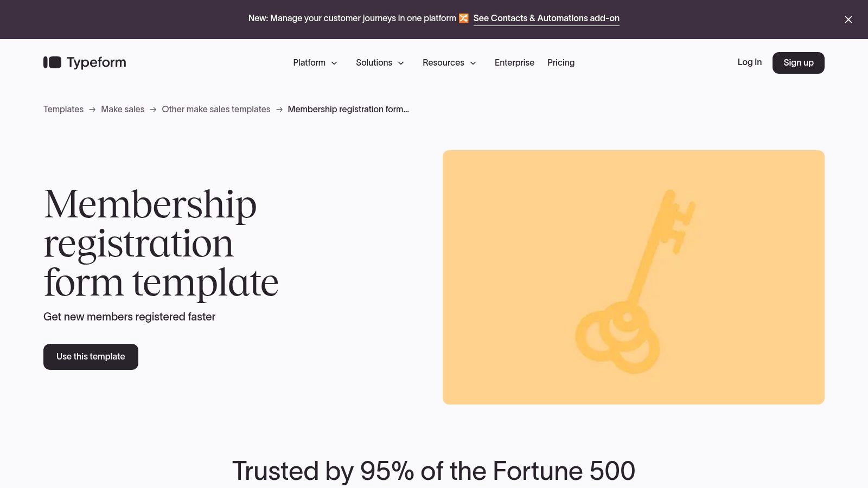Click the arrow after Templates breadcrumb
The width and height of the screenshot is (868, 488).
[92, 110]
